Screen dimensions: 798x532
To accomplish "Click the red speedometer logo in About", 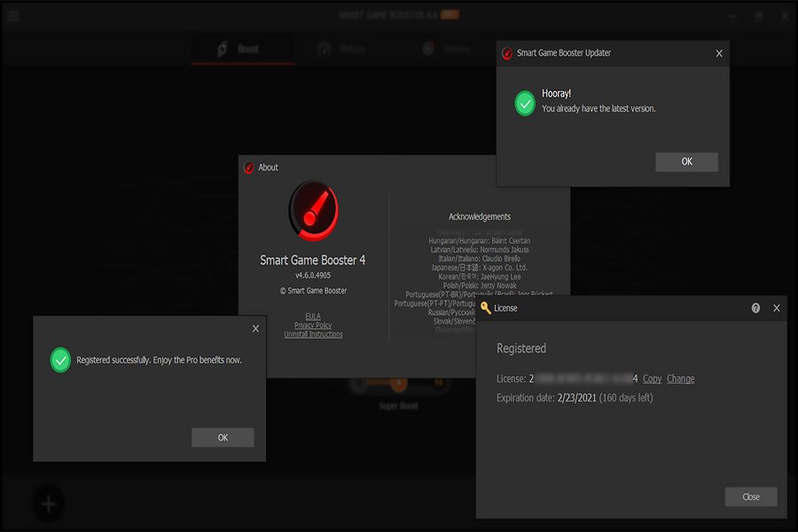I will 314,210.
